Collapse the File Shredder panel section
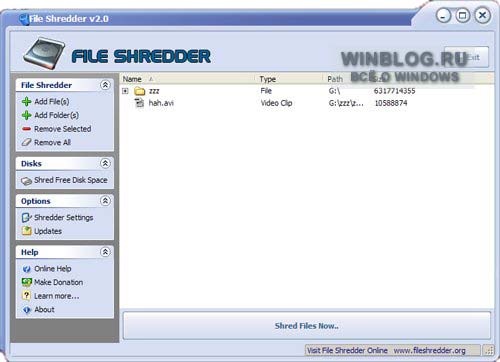Screen dimensions: 500x362 [105, 85]
